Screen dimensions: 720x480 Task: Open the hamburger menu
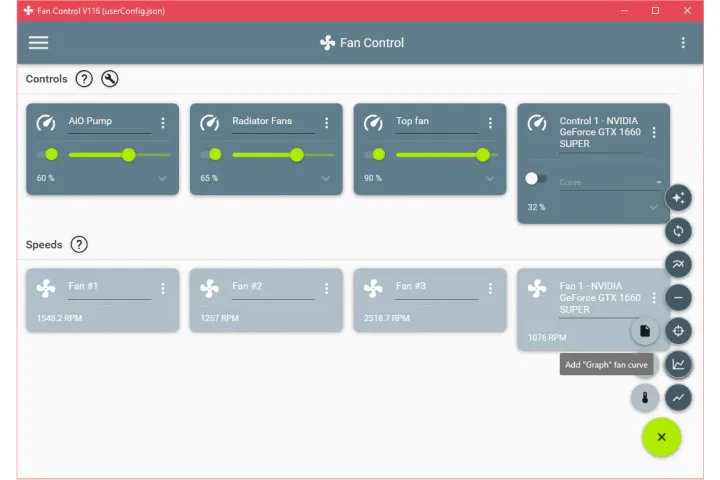tap(38, 43)
